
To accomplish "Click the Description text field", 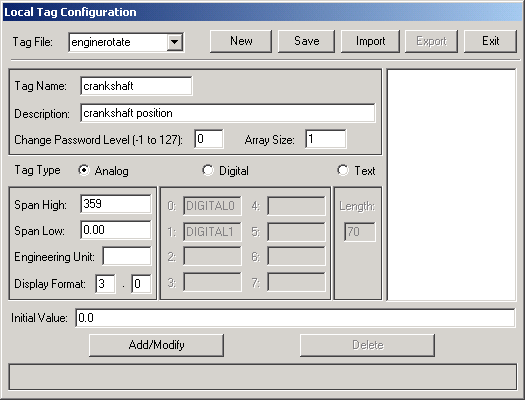I will pos(228,113).
